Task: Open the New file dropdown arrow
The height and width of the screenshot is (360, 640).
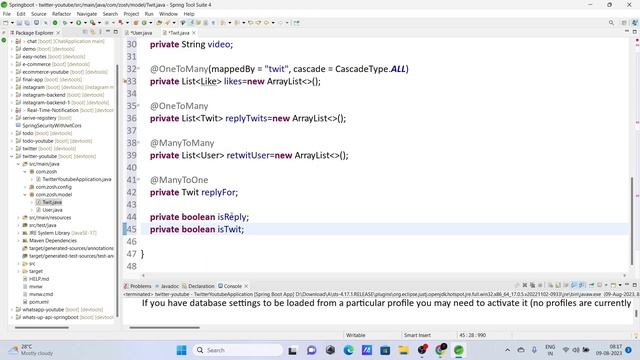Action: click(12, 23)
